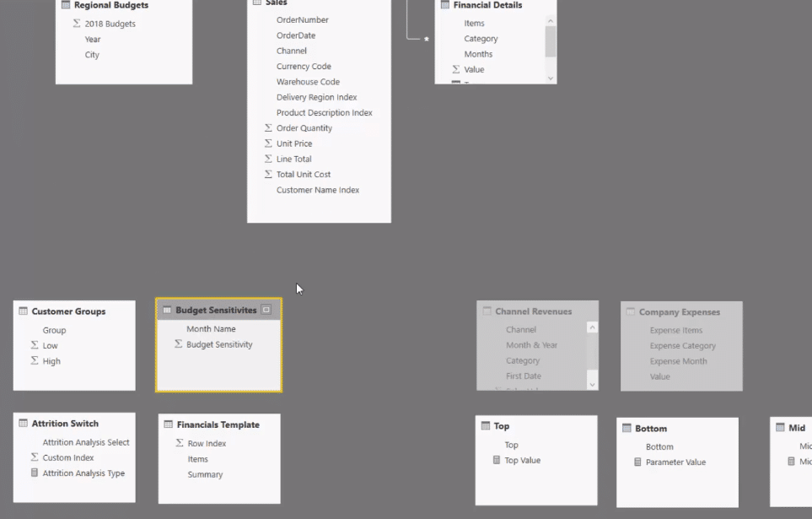Select the Top field in Top table

click(511, 445)
